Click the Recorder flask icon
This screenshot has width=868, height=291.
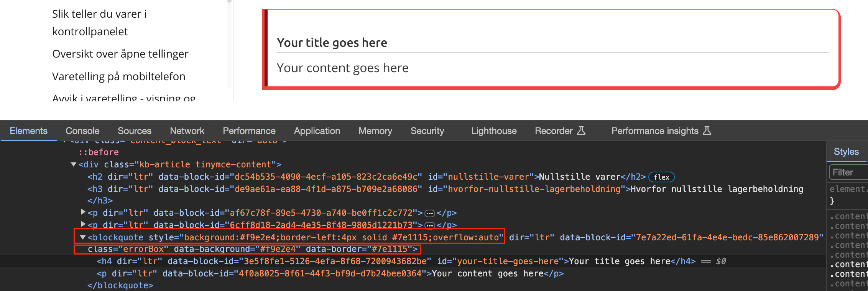point(581,131)
